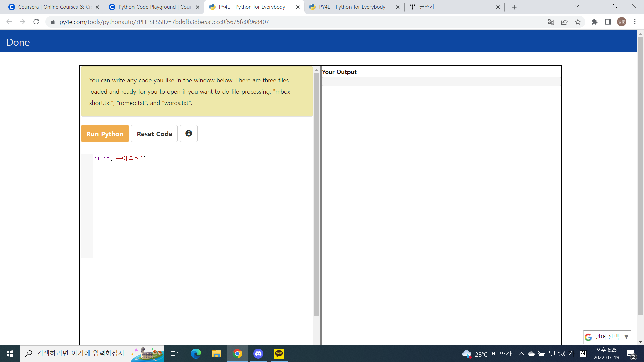Bookmark page with star icon
Screen dimensions: 644x362
tap(578, 22)
